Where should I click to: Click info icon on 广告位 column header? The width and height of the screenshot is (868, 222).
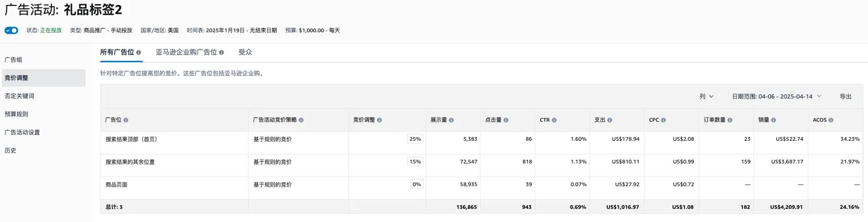[126, 120]
